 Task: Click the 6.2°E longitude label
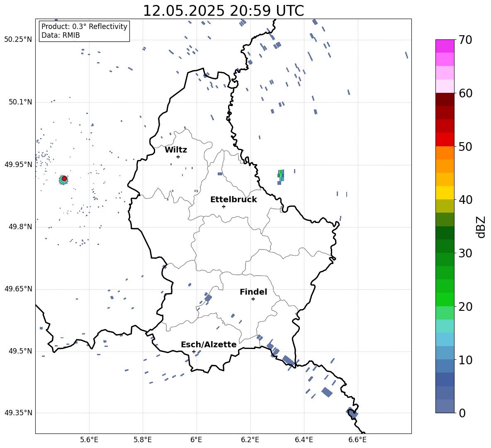click(250, 440)
